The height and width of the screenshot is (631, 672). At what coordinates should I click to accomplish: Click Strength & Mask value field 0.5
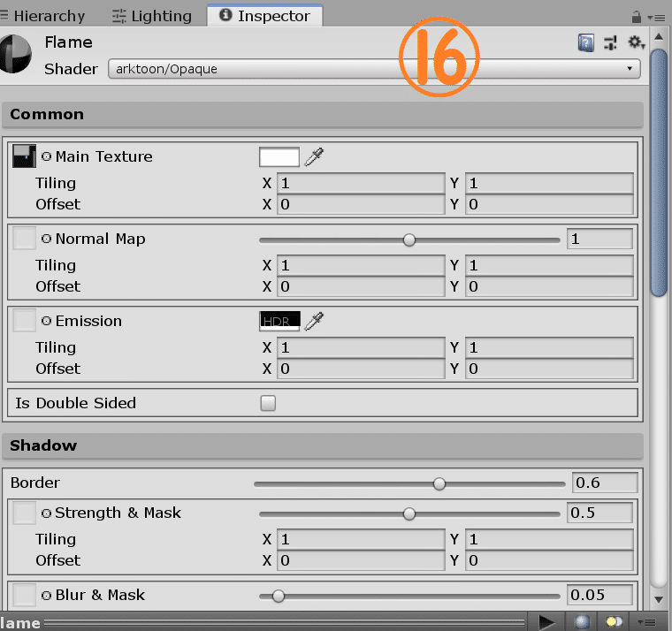tap(600, 513)
